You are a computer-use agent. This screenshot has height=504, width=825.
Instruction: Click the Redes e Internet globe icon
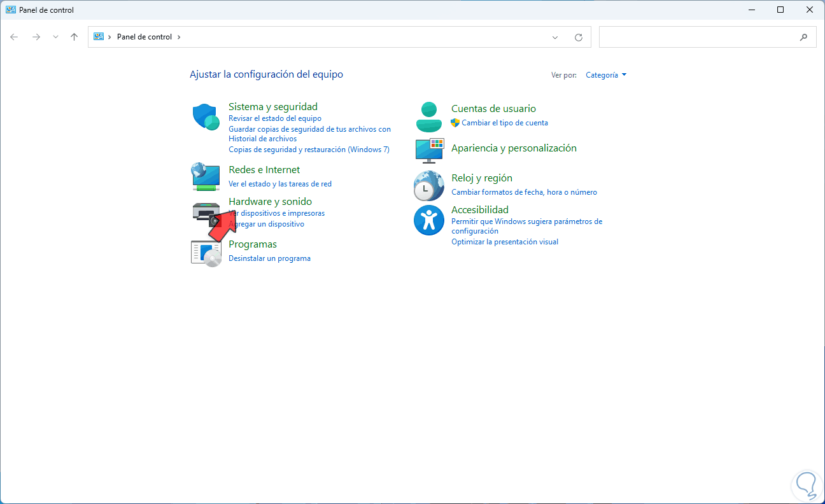click(206, 176)
